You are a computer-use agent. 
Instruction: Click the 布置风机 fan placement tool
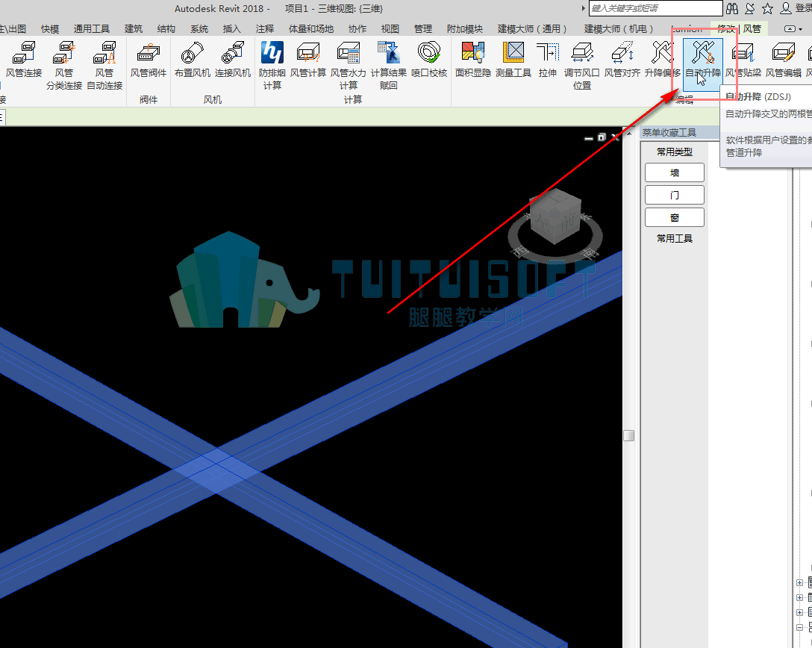point(192,60)
